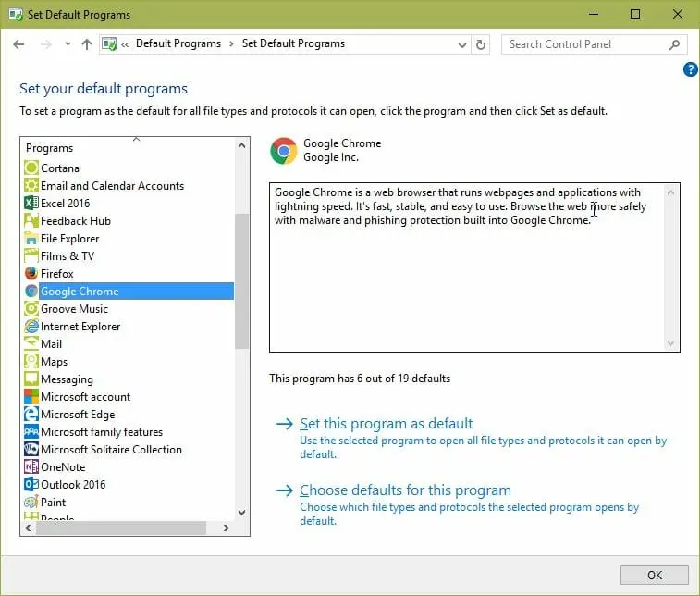Click the horizontal scrollbar right arrow

tap(227, 528)
